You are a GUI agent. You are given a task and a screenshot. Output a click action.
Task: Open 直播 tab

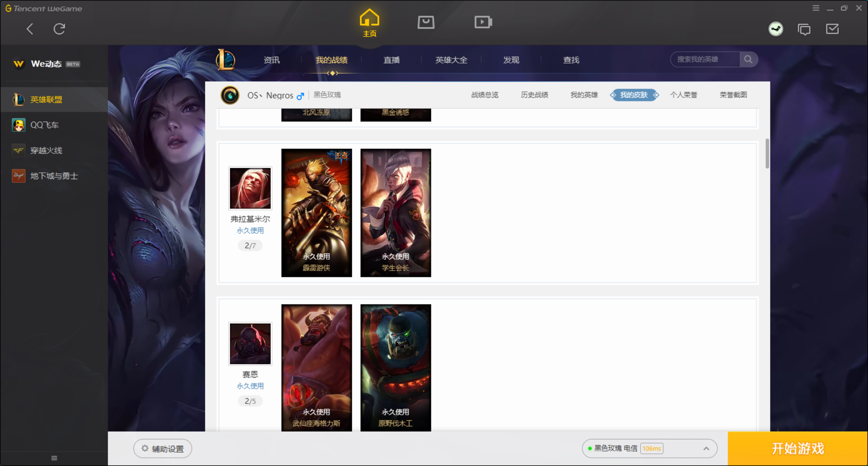(x=392, y=60)
